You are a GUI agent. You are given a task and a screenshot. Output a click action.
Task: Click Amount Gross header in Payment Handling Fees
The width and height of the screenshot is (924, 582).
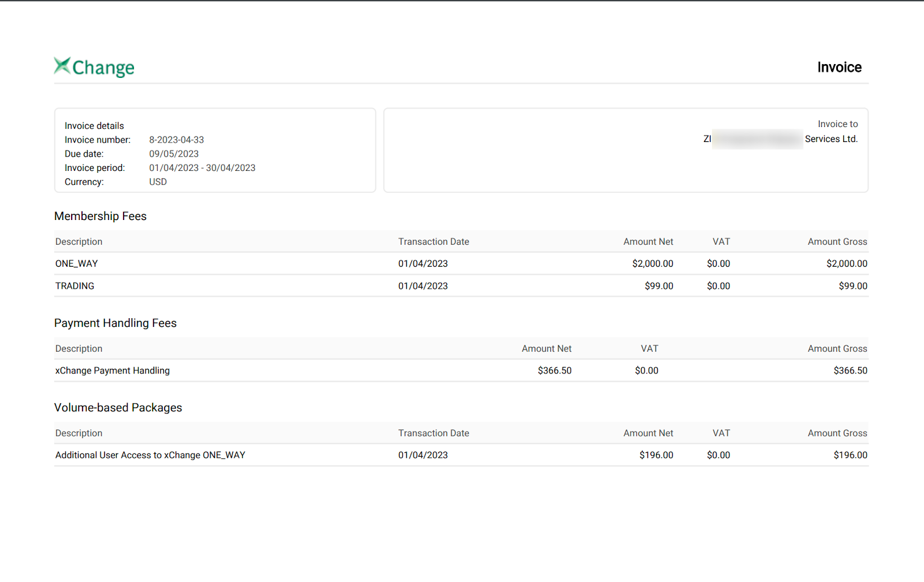[837, 349]
